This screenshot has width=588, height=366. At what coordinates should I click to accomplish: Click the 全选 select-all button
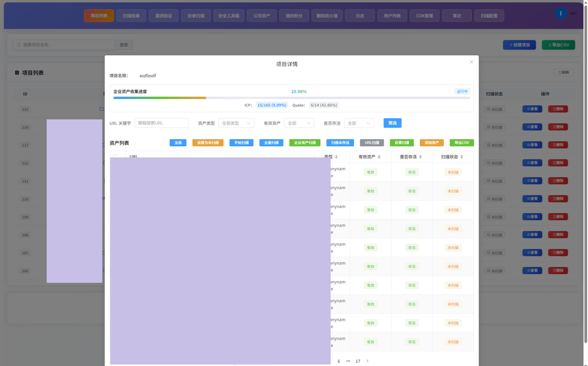pos(178,143)
